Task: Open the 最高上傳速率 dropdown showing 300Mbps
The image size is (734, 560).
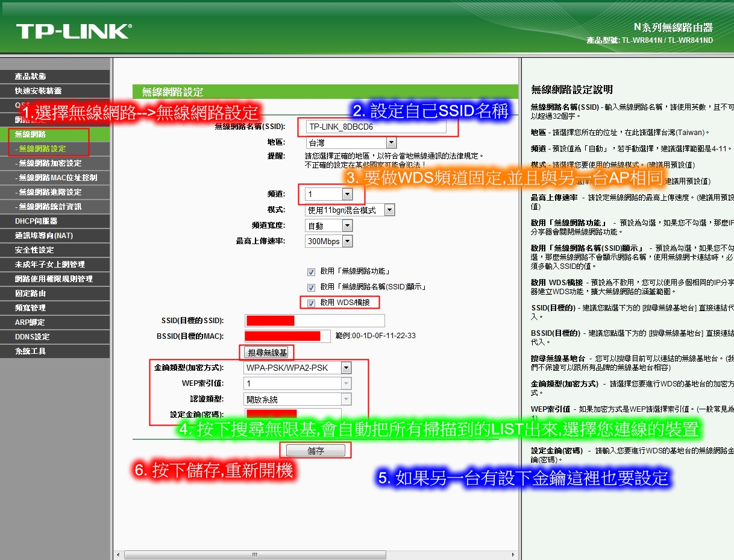Action: pos(328,242)
